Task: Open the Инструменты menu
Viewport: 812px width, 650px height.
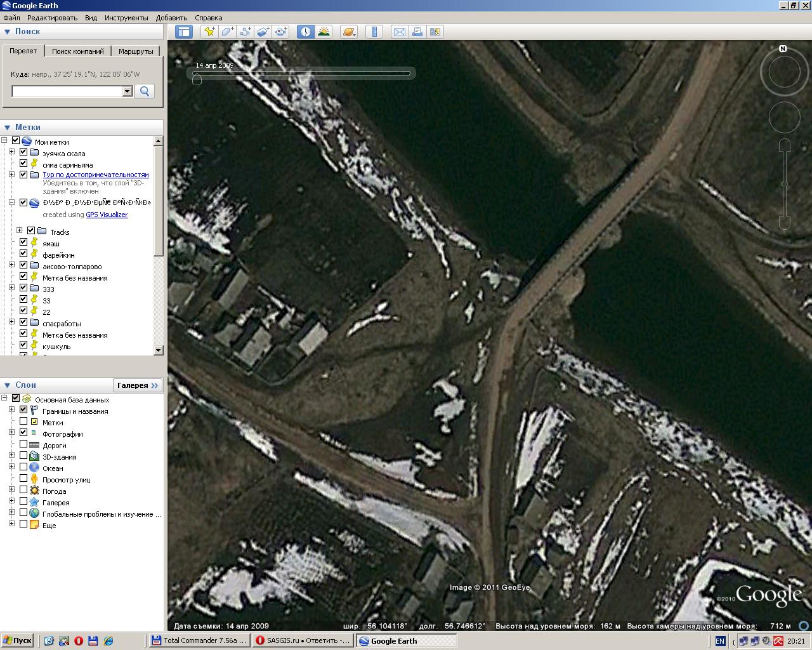Action: coord(126,18)
